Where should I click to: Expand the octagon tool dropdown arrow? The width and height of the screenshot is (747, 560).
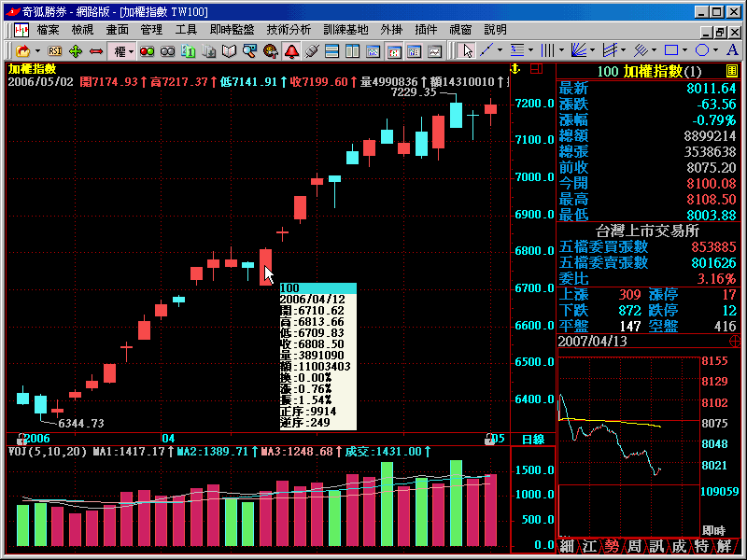(715, 50)
